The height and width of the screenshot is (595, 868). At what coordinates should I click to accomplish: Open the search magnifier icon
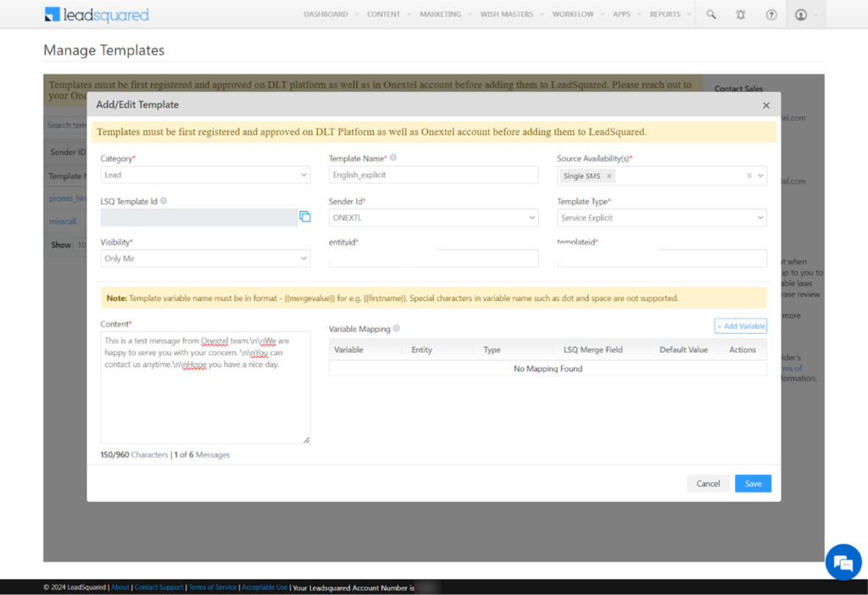coord(711,14)
